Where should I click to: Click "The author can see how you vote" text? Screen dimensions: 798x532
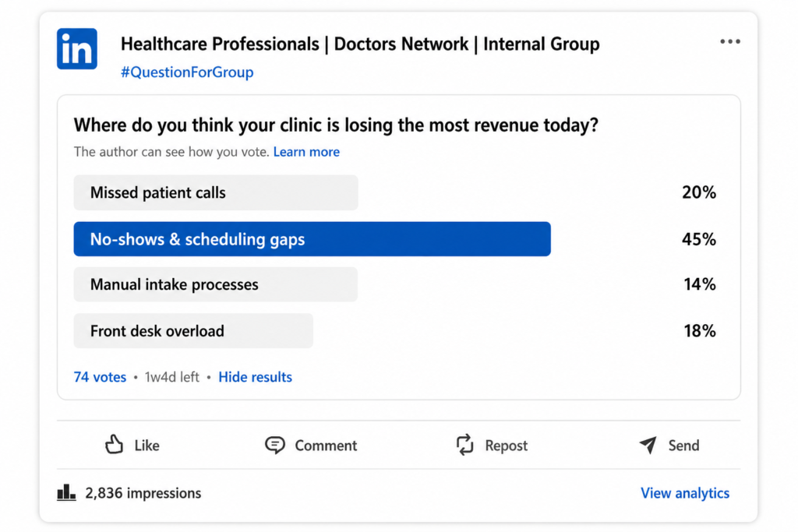[171, 152]
